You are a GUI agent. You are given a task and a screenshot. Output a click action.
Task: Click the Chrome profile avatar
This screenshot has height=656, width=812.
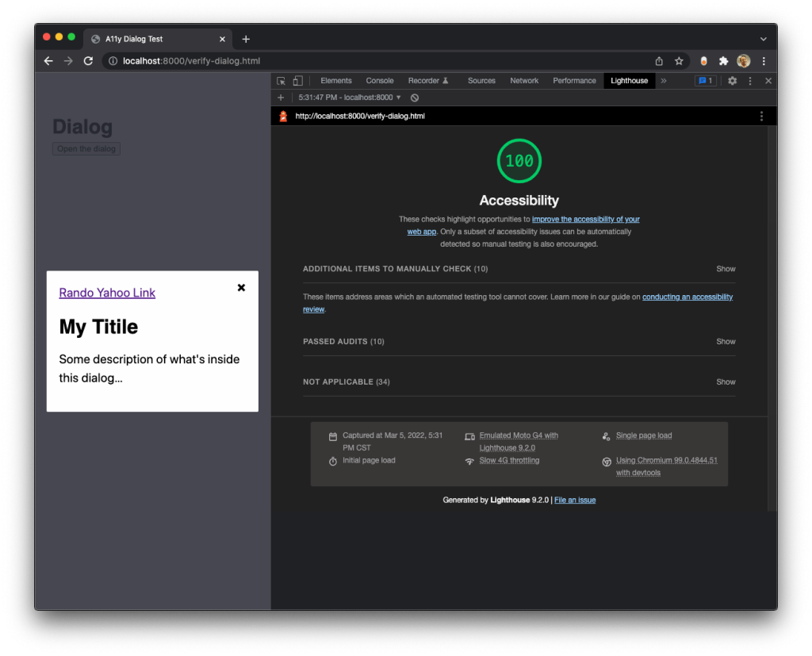pyautogui.click(x=743, y=60)
